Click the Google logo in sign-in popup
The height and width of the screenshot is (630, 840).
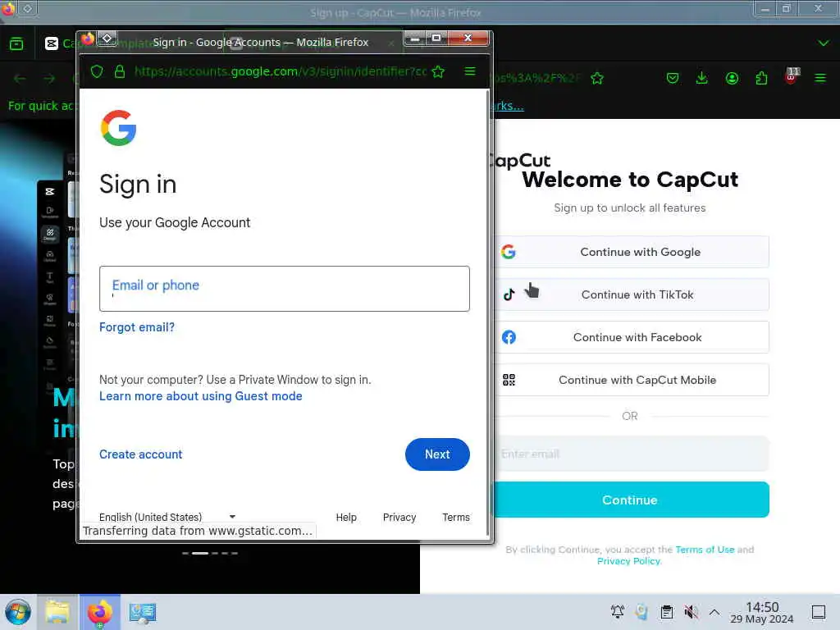coord(118,128)
